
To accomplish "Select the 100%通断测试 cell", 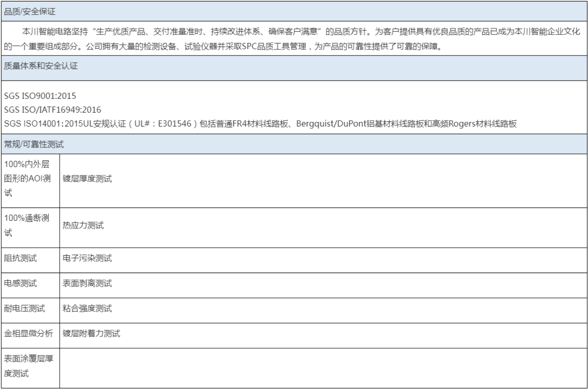I will [30, 225].
